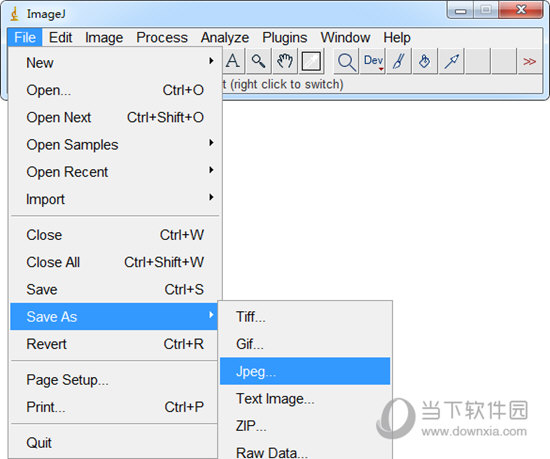Save as Tiff... format

tap(305, 317)
